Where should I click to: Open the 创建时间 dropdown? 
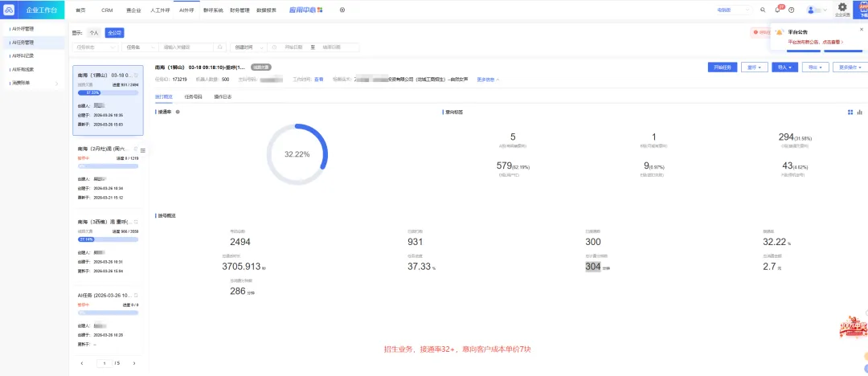(x=248, y=47)
